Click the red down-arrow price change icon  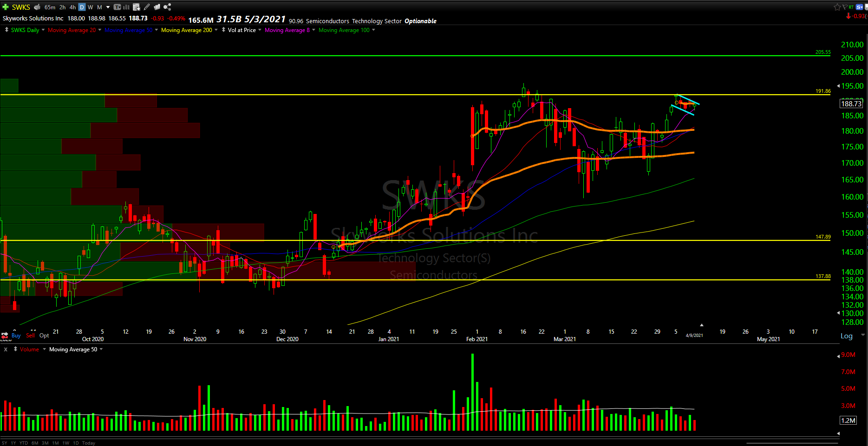[848, 16]
